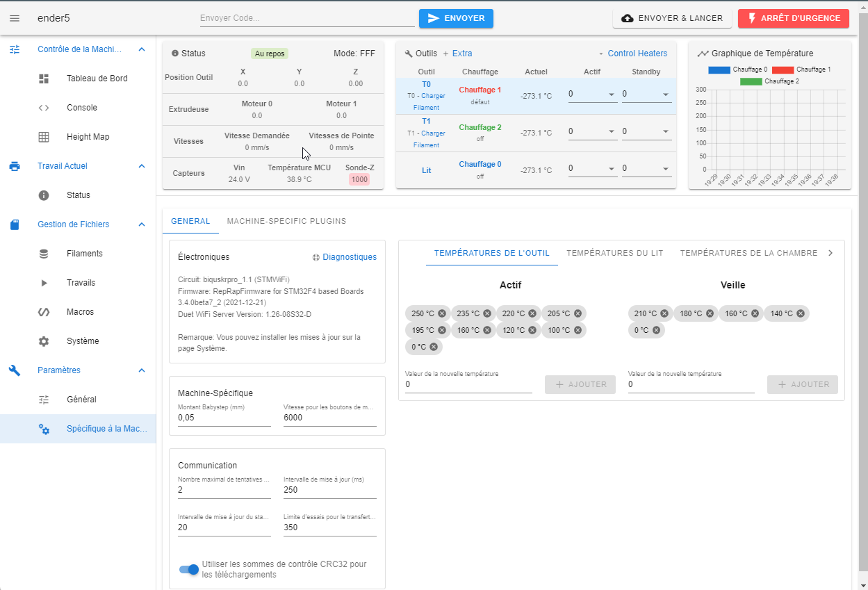Toggle CRC32 checksum switch for uploads
868x590 pixels.
[189, 569]
